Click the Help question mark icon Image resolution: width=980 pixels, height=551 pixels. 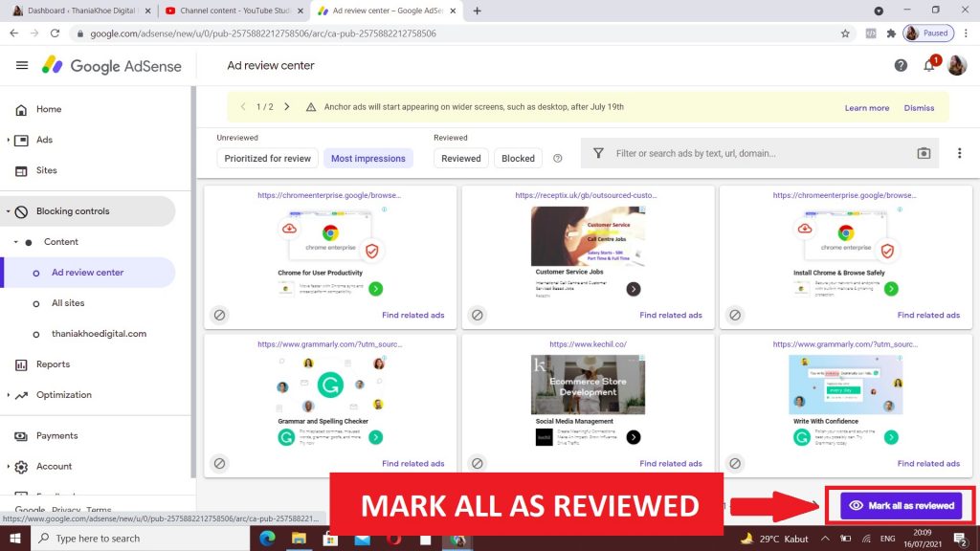tap(901, 65)
